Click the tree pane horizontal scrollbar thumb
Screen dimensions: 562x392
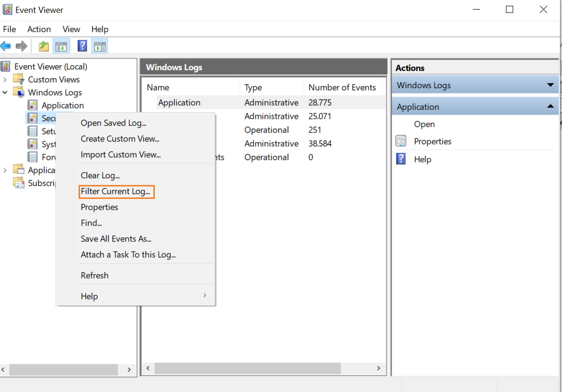coord(63,369)
